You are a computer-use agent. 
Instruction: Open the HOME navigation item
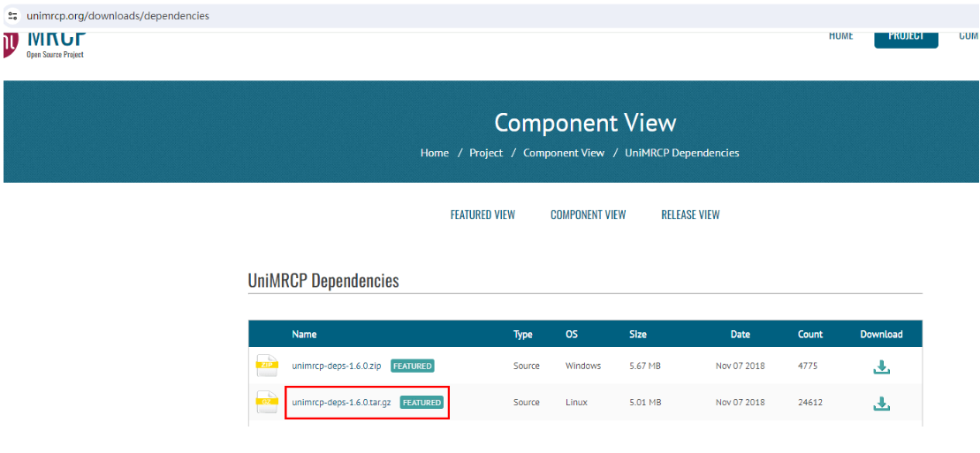840,35
